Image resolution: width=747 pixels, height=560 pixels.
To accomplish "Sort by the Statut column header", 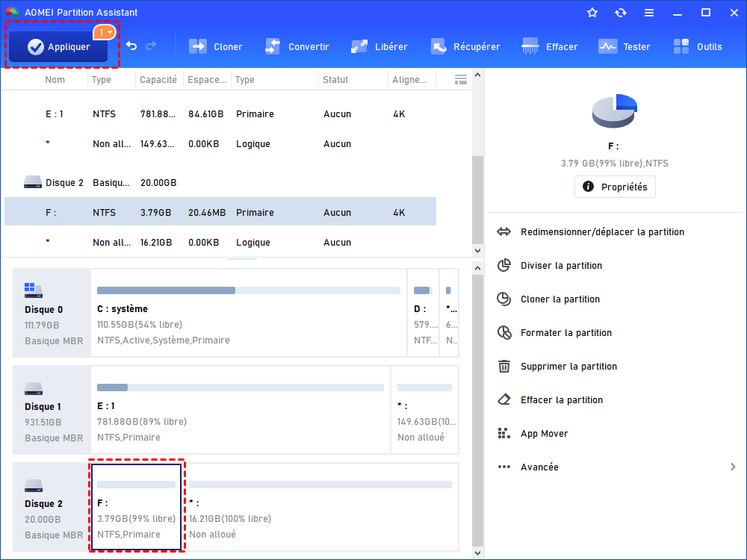I will 335,80.
